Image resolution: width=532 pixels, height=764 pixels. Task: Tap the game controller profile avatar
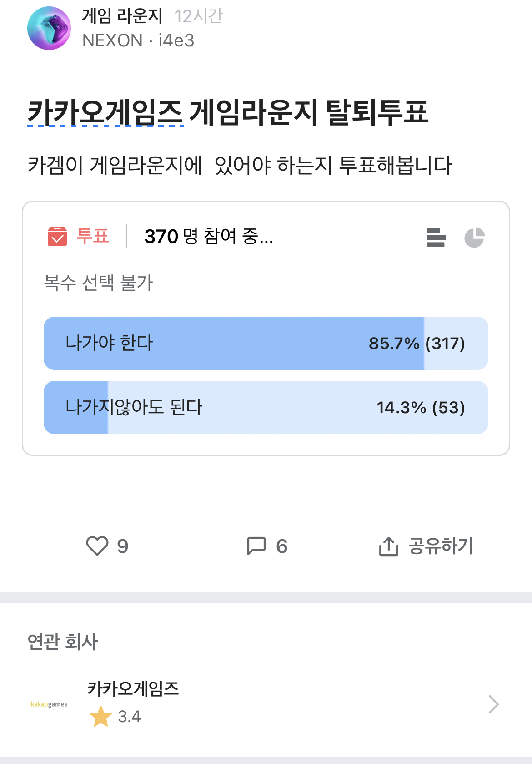coord(49,28)
